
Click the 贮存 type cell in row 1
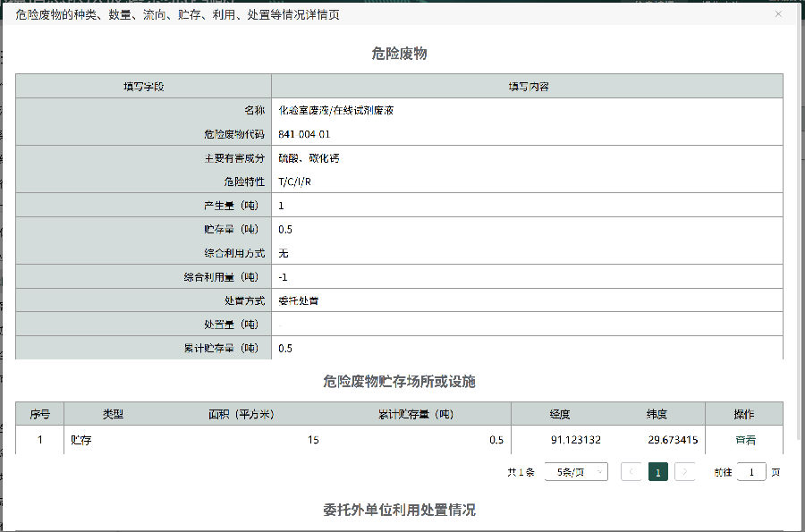tap(80, 440)
